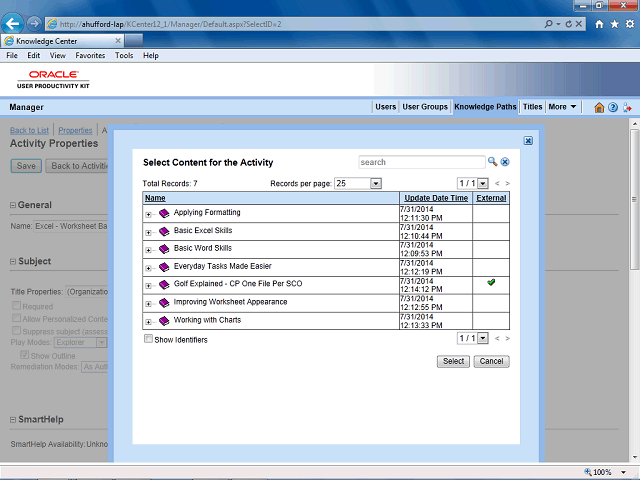
Task: Open the help question mark icon
Action: coord(613,107)
